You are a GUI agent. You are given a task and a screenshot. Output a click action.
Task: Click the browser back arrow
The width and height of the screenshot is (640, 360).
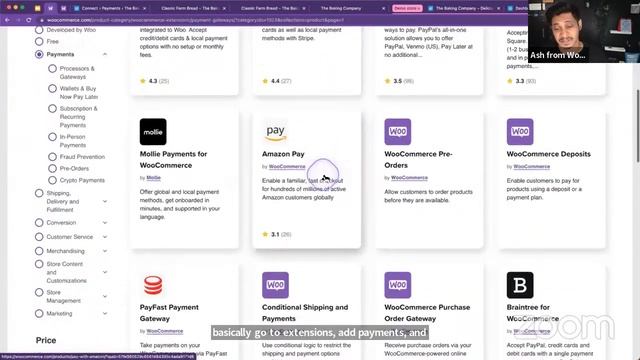tap(7, 20)
